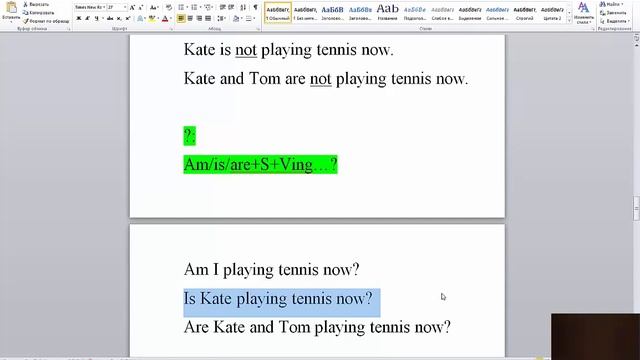Toggle show paragraph marks (¶)
The image size is (640, 360).
[x=256, y=7]
